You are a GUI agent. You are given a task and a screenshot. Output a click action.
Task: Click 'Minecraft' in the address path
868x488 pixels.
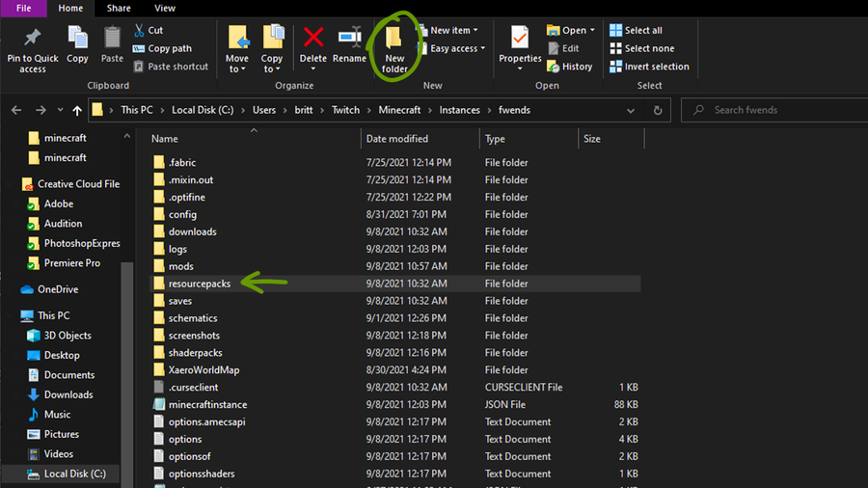pos(399,110)
